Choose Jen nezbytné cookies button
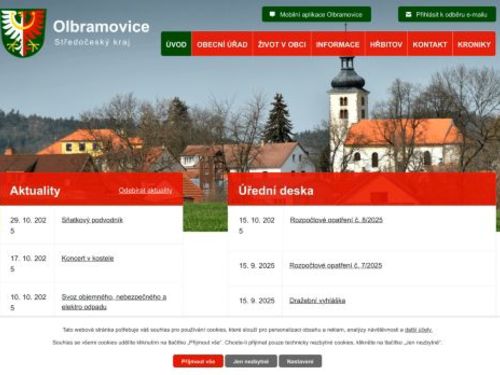500x375 pixels. 251,361
